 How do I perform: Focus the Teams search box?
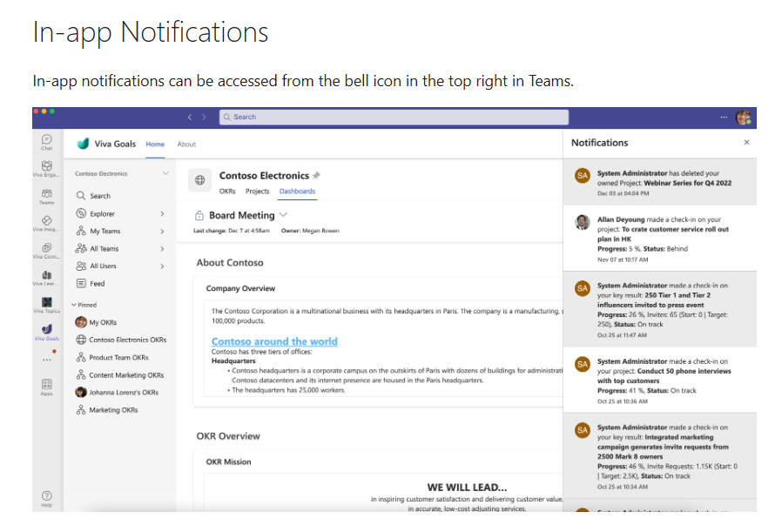coord(394,117)
